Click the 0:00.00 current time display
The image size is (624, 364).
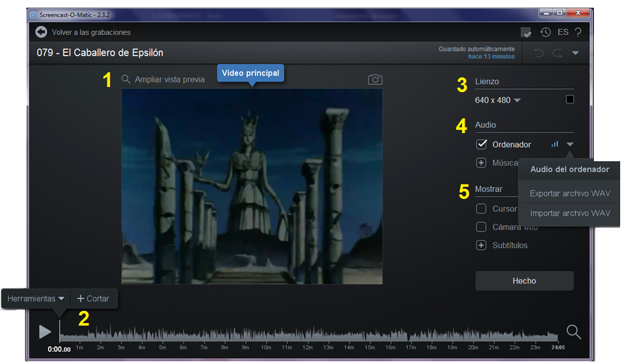(60, 349)
